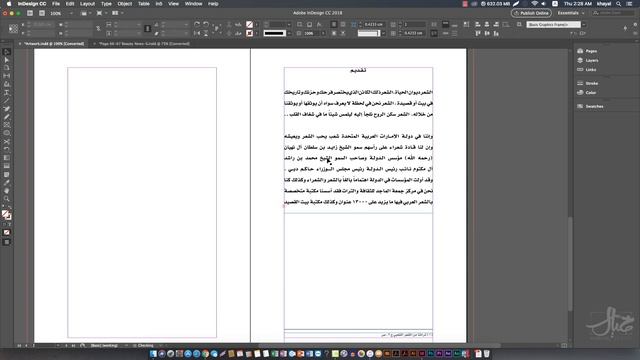Screen dimensions: 640x360
Task: Click the Publish Online button
Action: pyautogui.click(x=531, y=13)
